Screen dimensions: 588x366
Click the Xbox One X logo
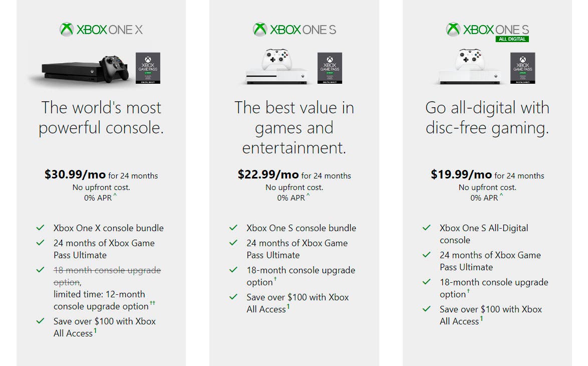pyautogui.click(x=101, y=29)
